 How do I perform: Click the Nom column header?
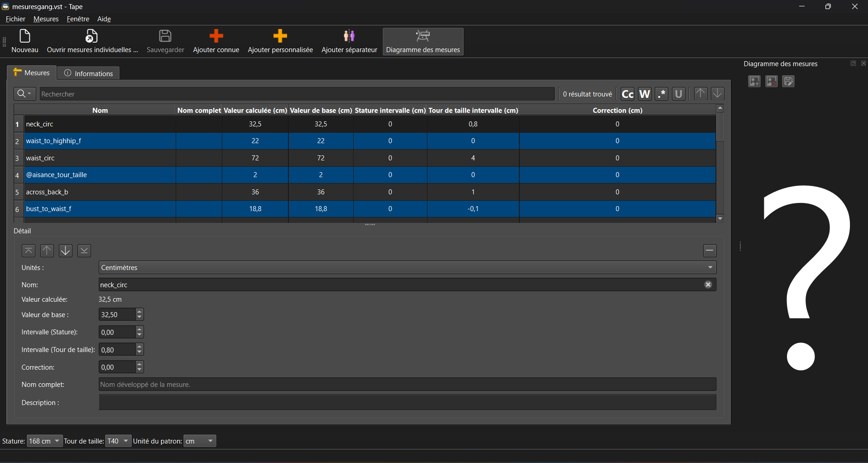pyautogui.click(x=100, y=110)
